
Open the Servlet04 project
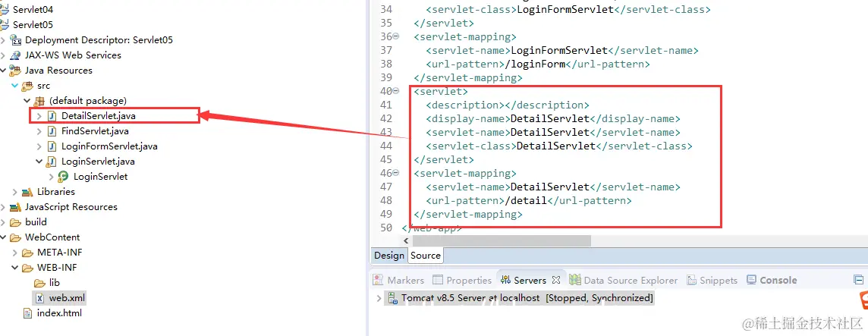[32, 9]
